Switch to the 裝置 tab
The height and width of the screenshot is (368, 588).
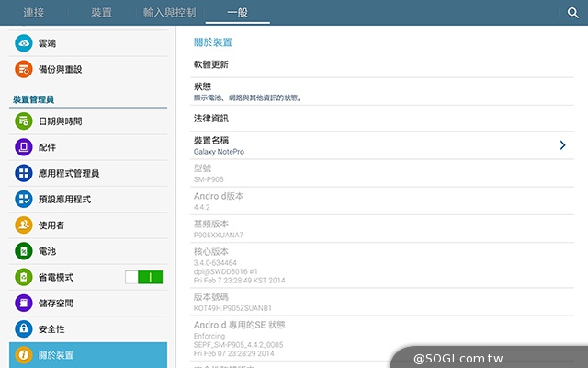(102, 13)
